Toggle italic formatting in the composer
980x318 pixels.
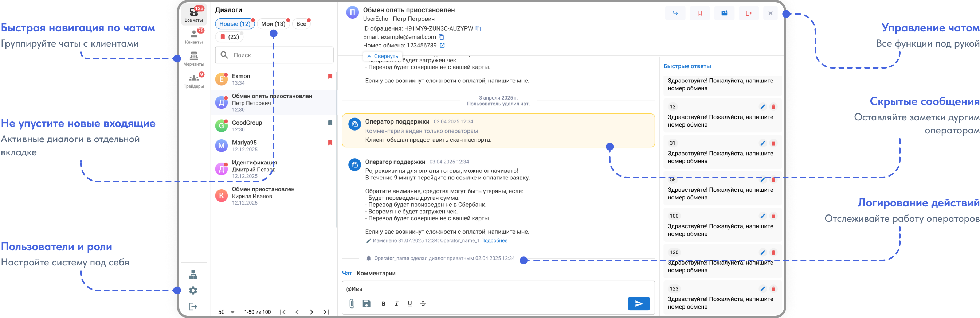(x=396, y=303)
